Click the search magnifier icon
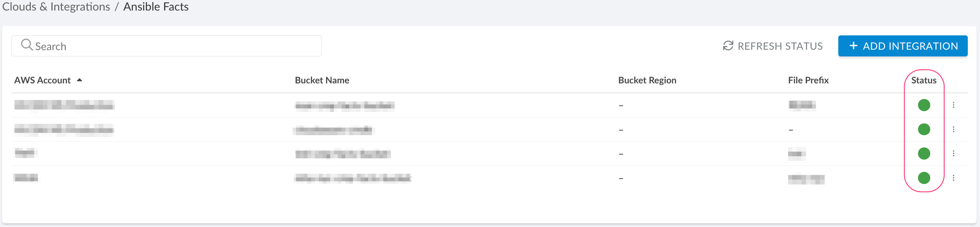The height and width of the screenshot is (227, 980). pos(27,45)
